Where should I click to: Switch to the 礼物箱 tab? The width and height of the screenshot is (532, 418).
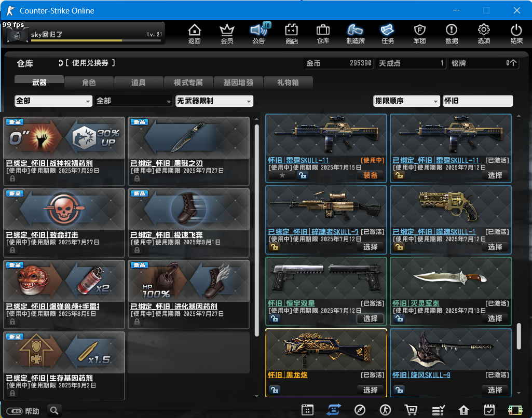[288, 82]
